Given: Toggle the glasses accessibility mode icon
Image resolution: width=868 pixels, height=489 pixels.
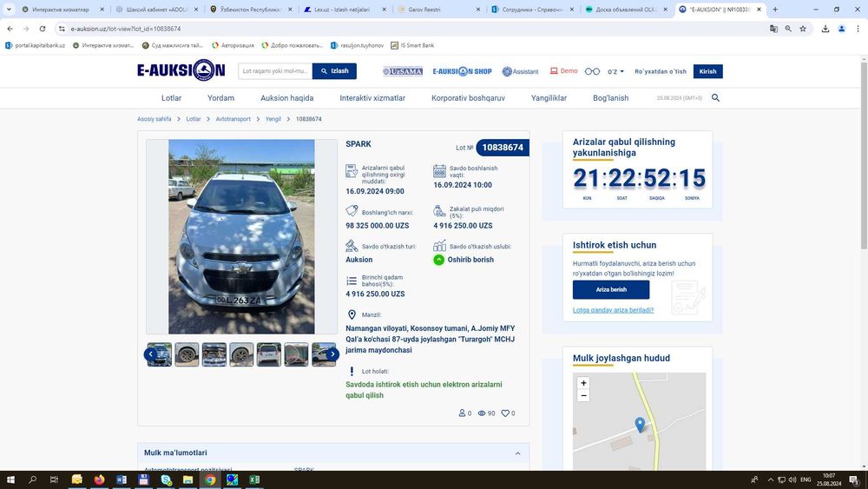Looking at the screenshot, I should click(x=592, y=71).
